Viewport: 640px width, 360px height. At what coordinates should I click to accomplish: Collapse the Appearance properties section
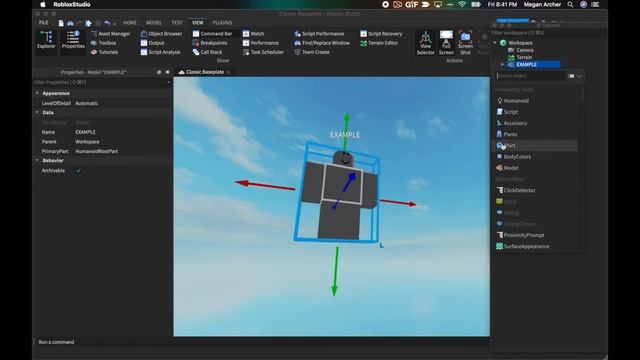click(37, 93)
